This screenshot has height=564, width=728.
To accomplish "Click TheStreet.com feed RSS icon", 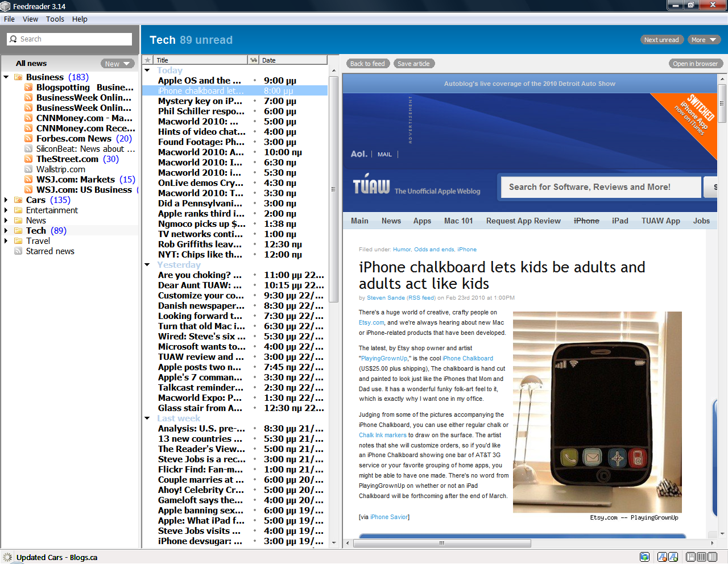I will tap(28, 159).
